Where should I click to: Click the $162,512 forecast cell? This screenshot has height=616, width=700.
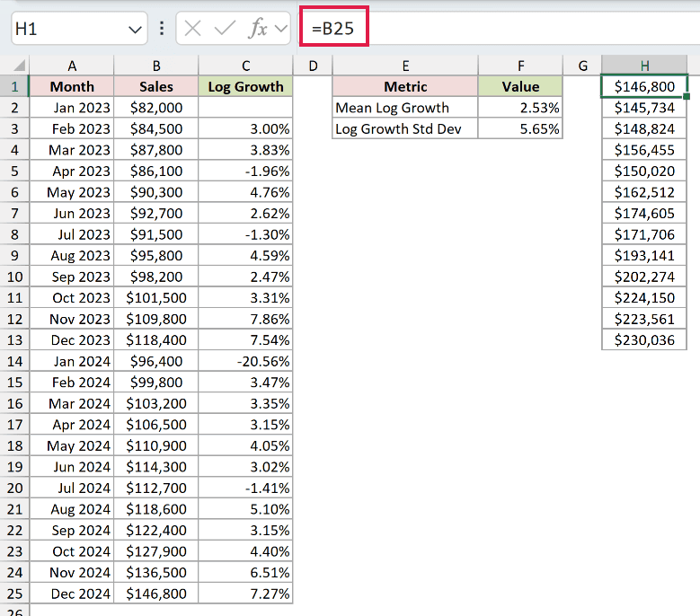[x=644, y=192]
